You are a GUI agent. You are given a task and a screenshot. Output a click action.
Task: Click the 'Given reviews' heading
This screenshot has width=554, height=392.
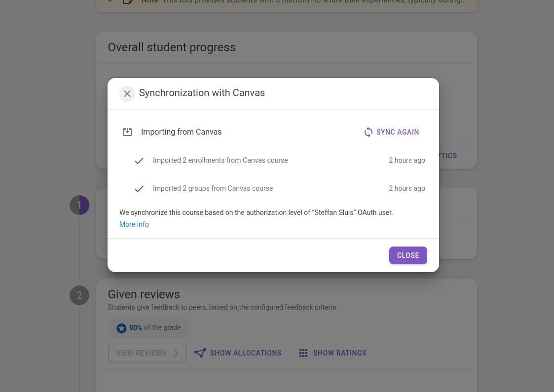tap(144, 294)
